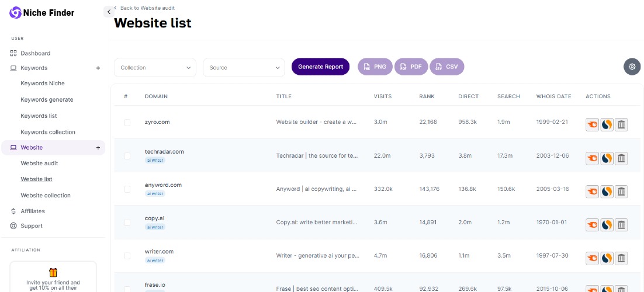The image size is (644, 292).
Task: Open Similarweb icon for writer.com row
Action: coord(607,258)
